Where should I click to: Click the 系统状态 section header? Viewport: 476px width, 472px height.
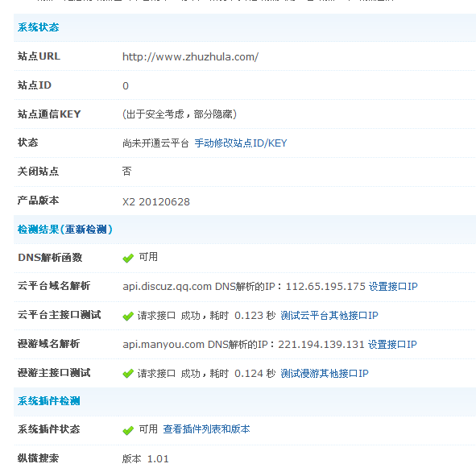click(38, 27)
